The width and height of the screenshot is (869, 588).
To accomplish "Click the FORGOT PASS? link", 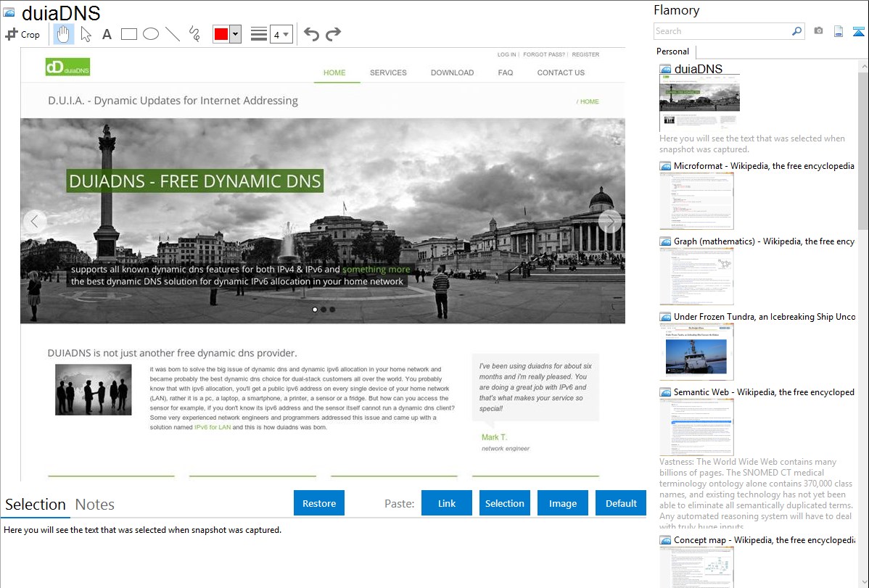I will coord(544,54).
